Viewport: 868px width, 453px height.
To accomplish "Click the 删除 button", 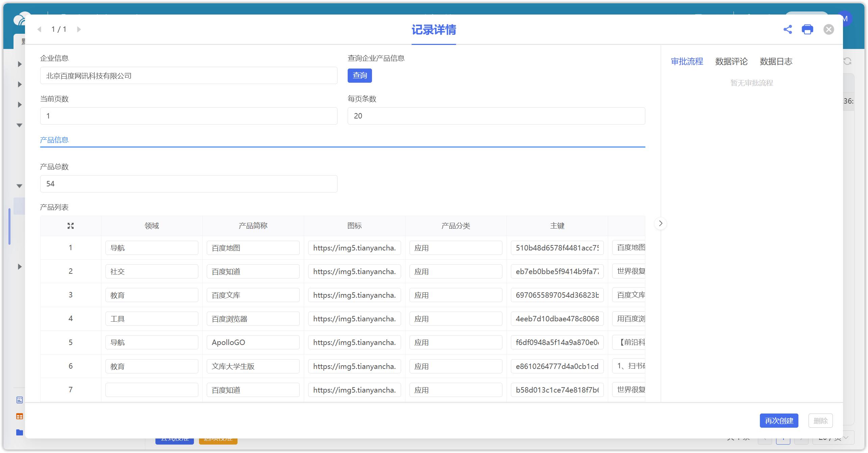I will (820, 421).
